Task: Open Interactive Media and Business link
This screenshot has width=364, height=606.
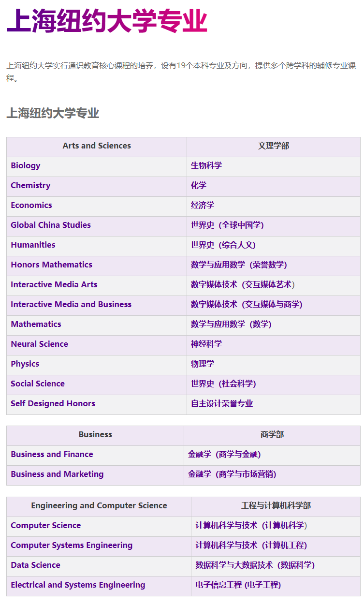Action: 71,304
